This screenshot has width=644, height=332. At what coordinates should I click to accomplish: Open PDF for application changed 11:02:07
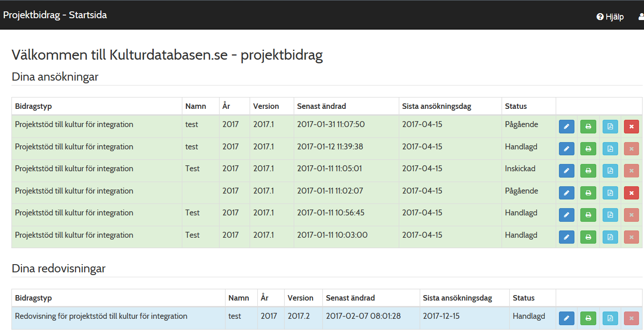tap(610, 193)
